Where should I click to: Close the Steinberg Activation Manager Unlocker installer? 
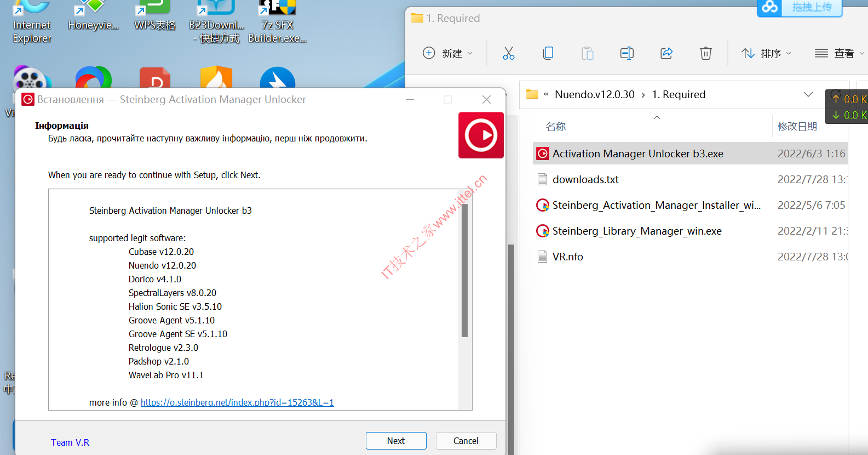[486, 99]
